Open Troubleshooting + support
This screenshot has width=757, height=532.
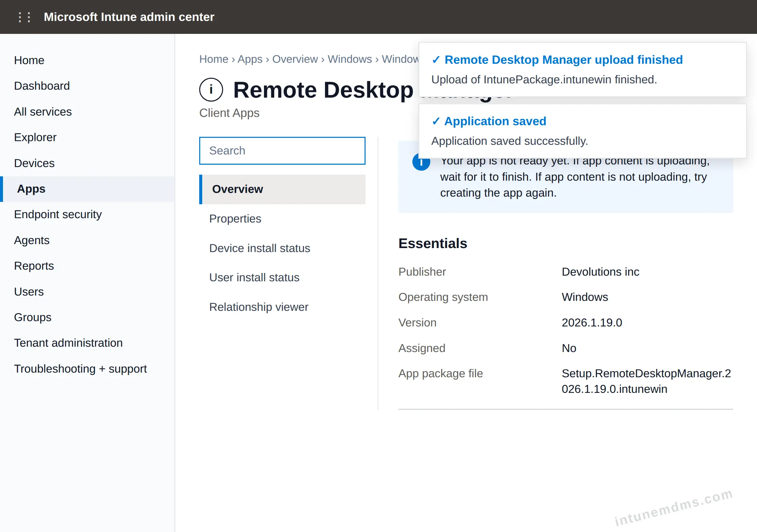(80, 369)
